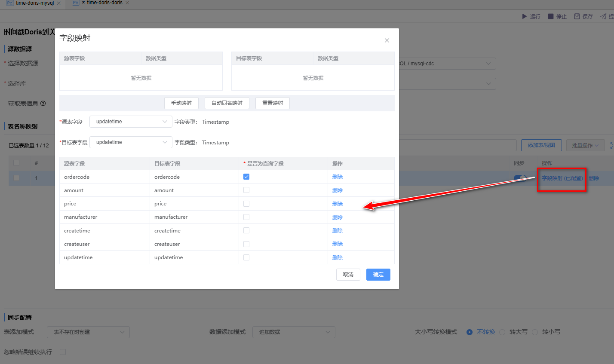614x364 pixels.
Task: Click the stop square icon in toolbar
Action: coord(550,16)
